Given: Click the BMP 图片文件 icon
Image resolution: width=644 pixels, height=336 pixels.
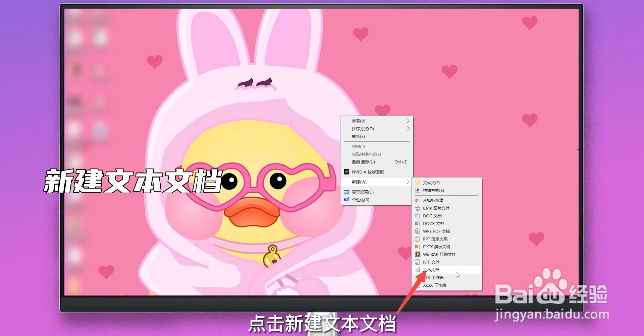Looking at the screenshot, I should pyautogui.click(x=418, y=208).
